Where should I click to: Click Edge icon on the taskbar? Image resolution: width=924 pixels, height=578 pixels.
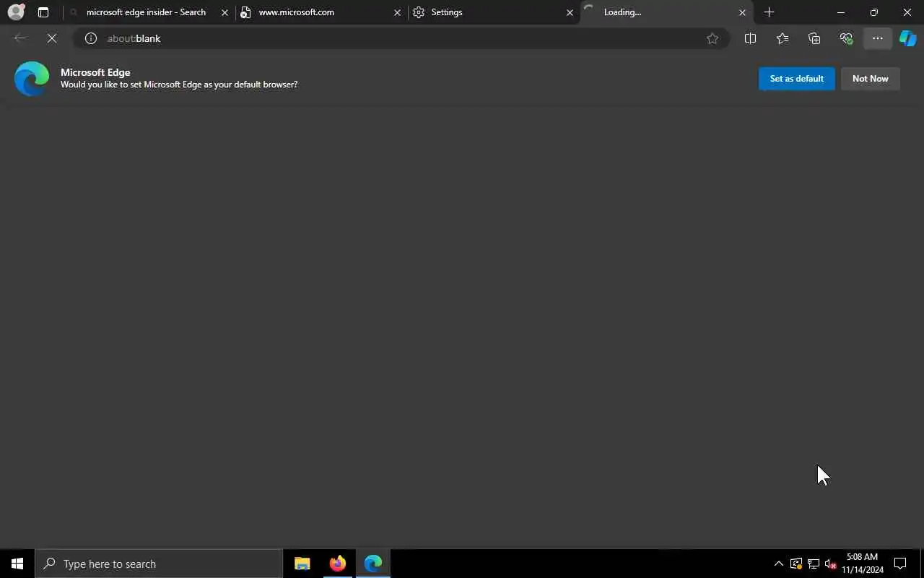tap(373, 564)
